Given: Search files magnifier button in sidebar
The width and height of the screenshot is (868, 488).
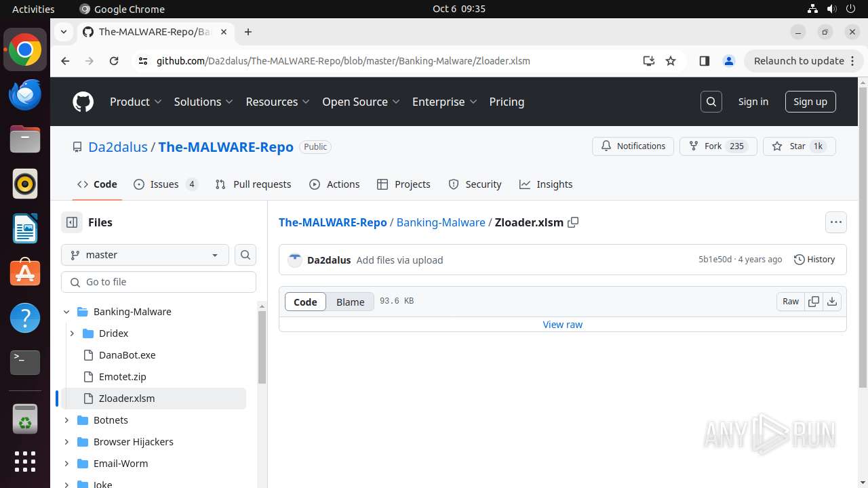Looking at the screenshot, I should point(245,255).
